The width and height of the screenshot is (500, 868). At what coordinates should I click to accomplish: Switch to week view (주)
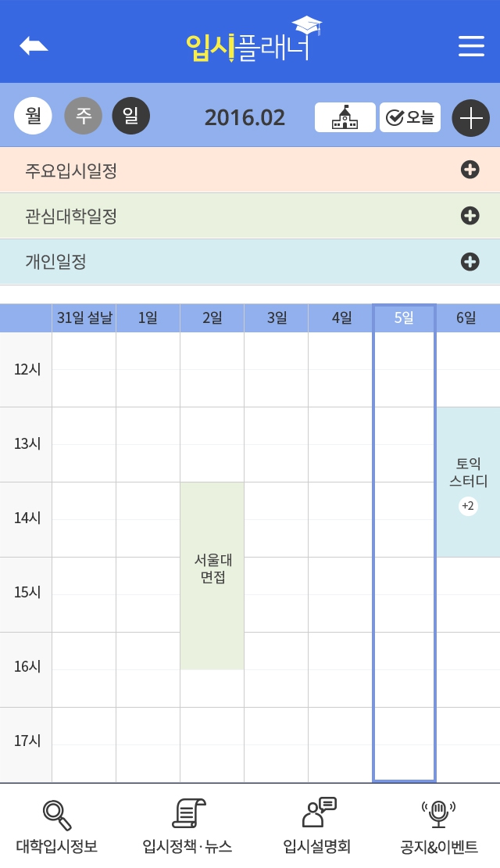tap(83, 116)
